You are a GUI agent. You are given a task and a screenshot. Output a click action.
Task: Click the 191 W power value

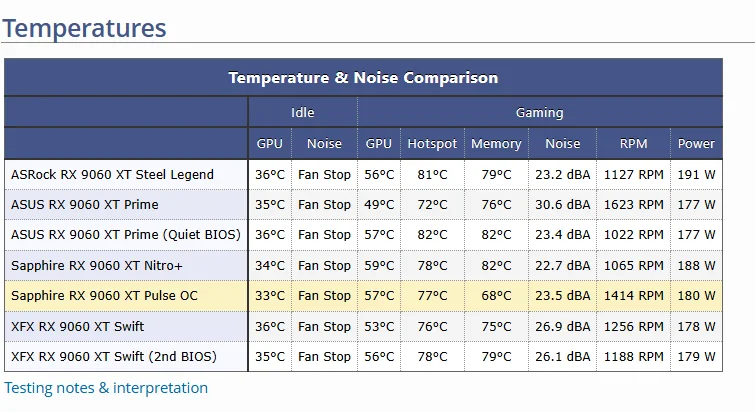click(696, 174)
